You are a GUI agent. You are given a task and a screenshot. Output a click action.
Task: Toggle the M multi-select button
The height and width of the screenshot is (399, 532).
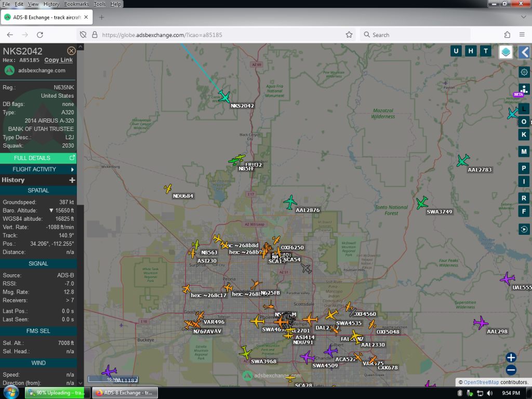click(524, 152)
